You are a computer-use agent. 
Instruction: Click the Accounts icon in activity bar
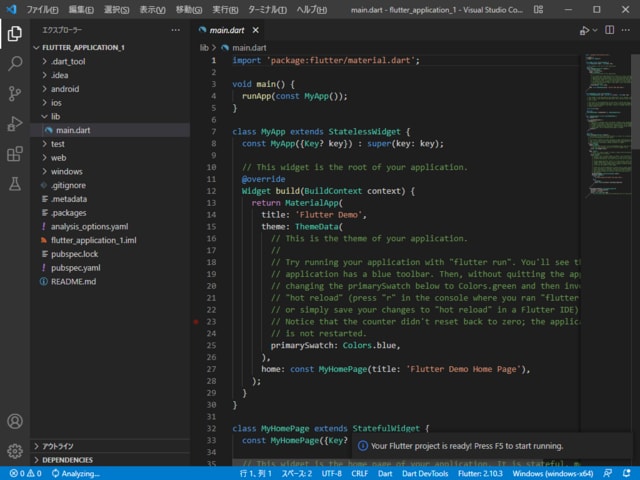pos(15,422)
